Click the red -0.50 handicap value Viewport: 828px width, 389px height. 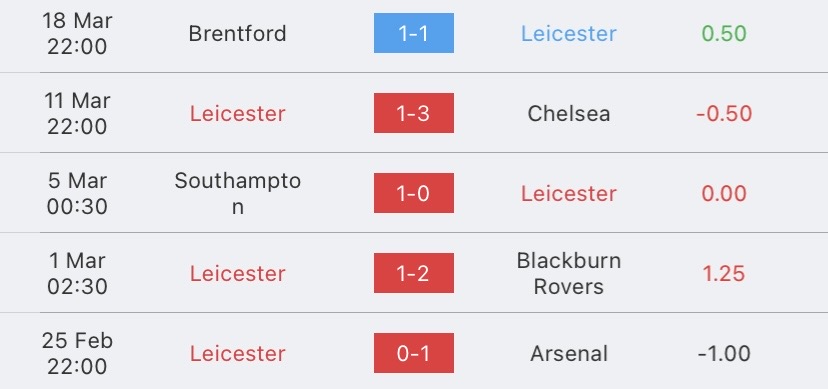(x=724, y=113)
